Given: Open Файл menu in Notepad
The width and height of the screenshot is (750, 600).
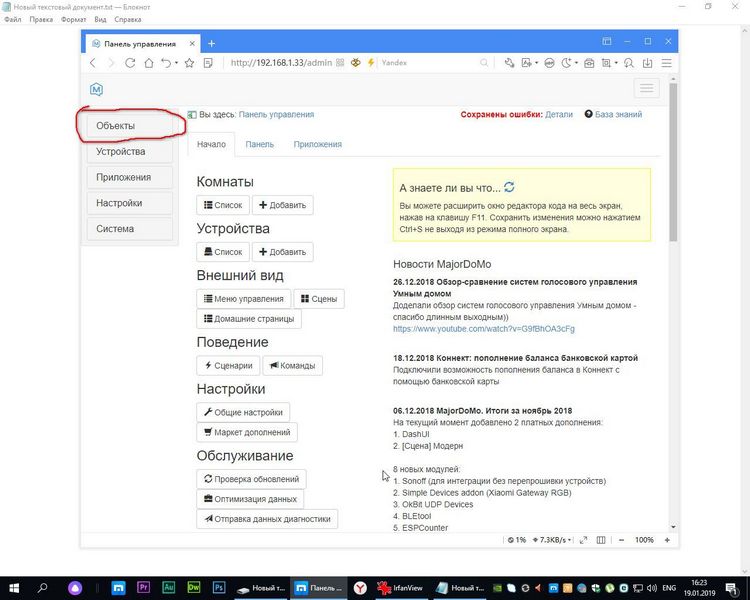Looking at the screenshot, I should (x=13, y=20).
